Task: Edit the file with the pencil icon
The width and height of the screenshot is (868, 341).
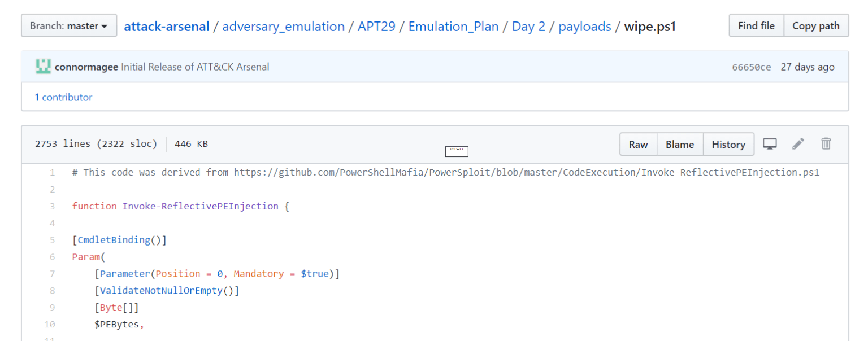Action: 798,144
